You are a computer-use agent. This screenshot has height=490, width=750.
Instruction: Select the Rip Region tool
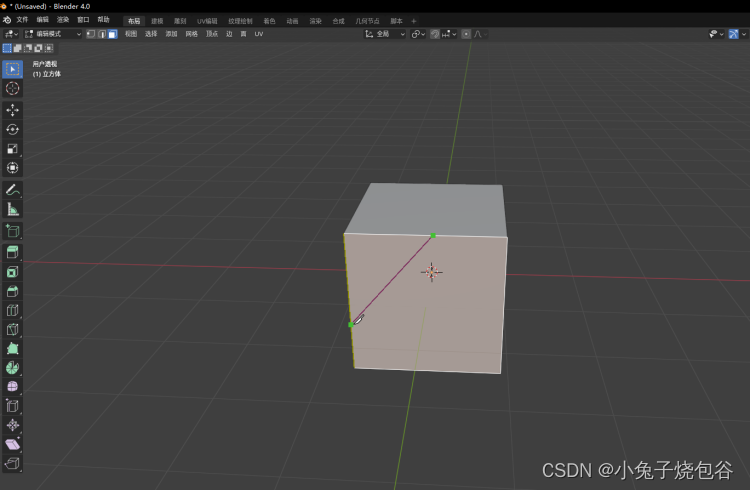coord(12,463)
